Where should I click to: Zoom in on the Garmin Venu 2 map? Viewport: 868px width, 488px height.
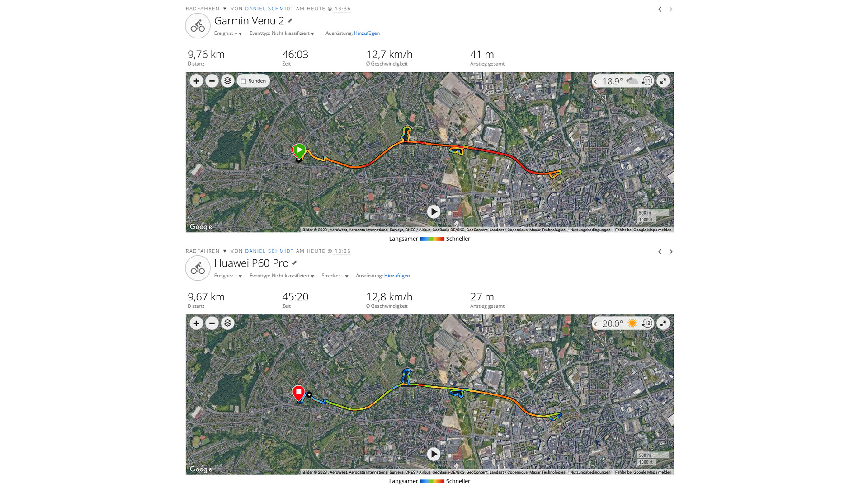pyautogui.click(x=196, y=81)
